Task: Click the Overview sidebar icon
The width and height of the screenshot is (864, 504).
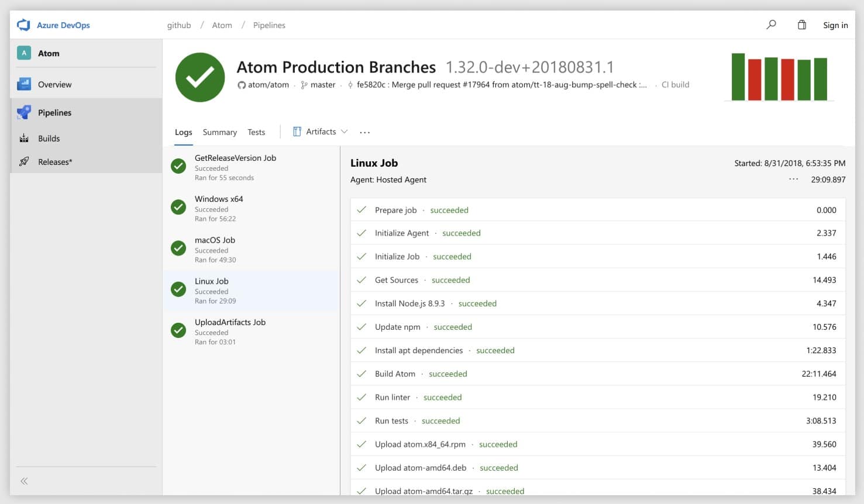Action: tap(24, 84)
